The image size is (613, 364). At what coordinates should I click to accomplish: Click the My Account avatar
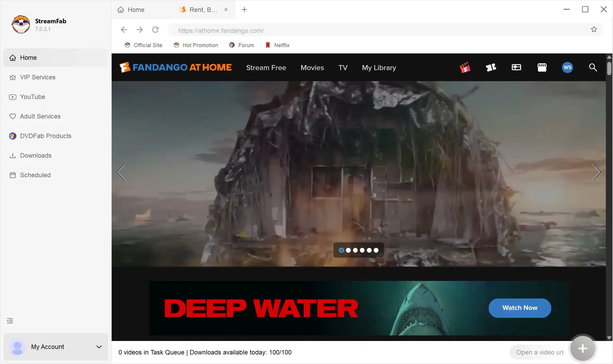point(17,347)
